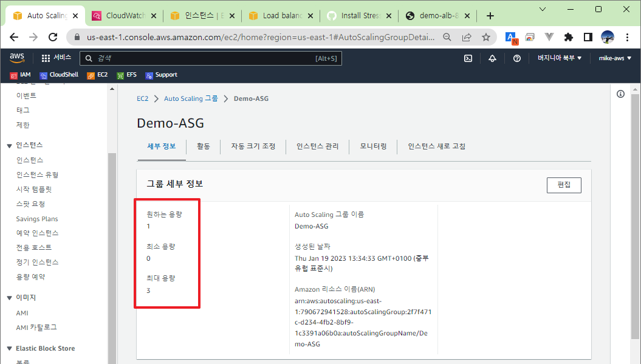Open the notifications bell icon
This screenshot has width=641, height=364.
(x=492, y=58)
